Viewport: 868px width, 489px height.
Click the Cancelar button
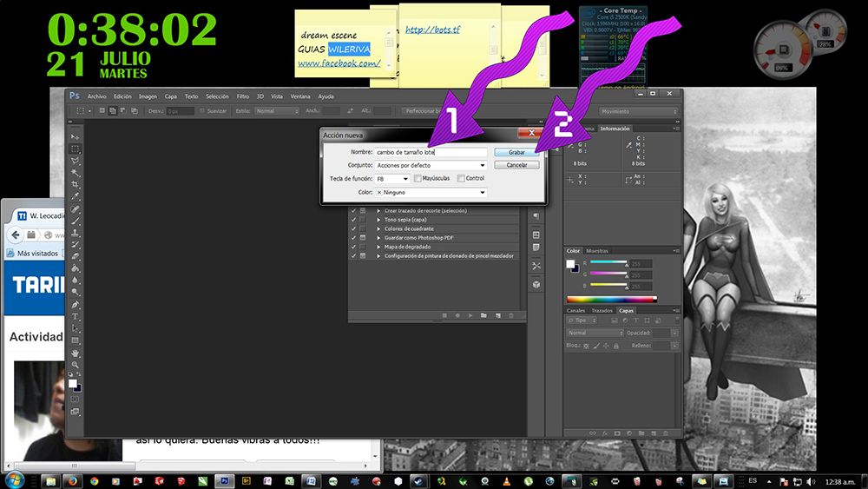pos(516,165)
